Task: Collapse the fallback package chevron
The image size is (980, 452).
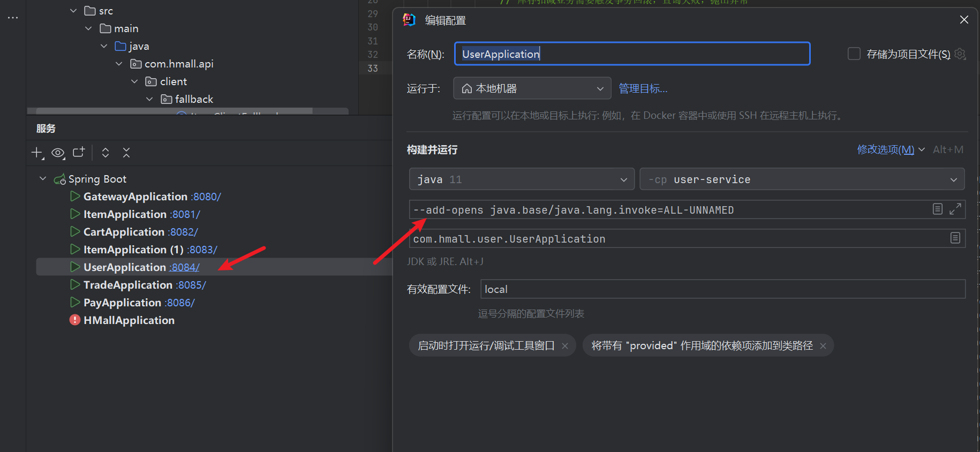Action: pyautogui.click(x=149, y=99)
